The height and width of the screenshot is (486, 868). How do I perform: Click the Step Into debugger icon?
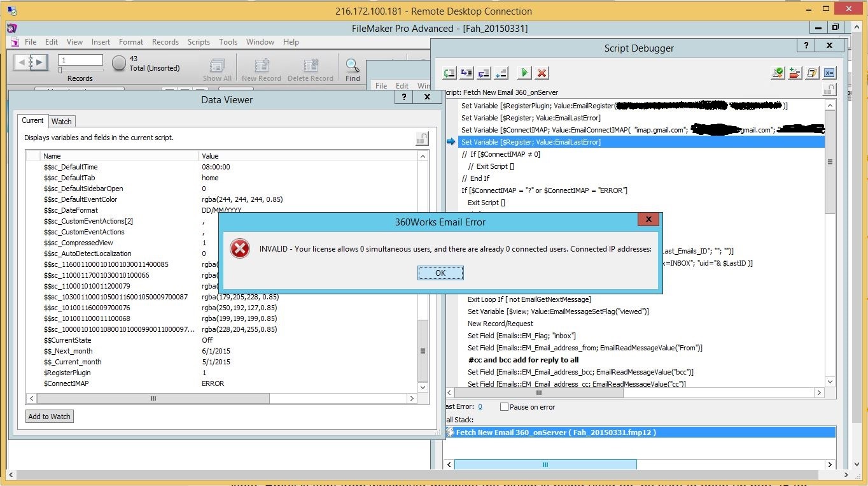467,73
